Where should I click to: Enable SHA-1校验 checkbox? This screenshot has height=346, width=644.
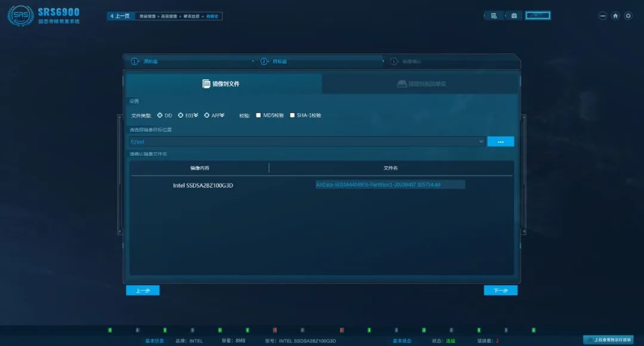click(292, 115)
